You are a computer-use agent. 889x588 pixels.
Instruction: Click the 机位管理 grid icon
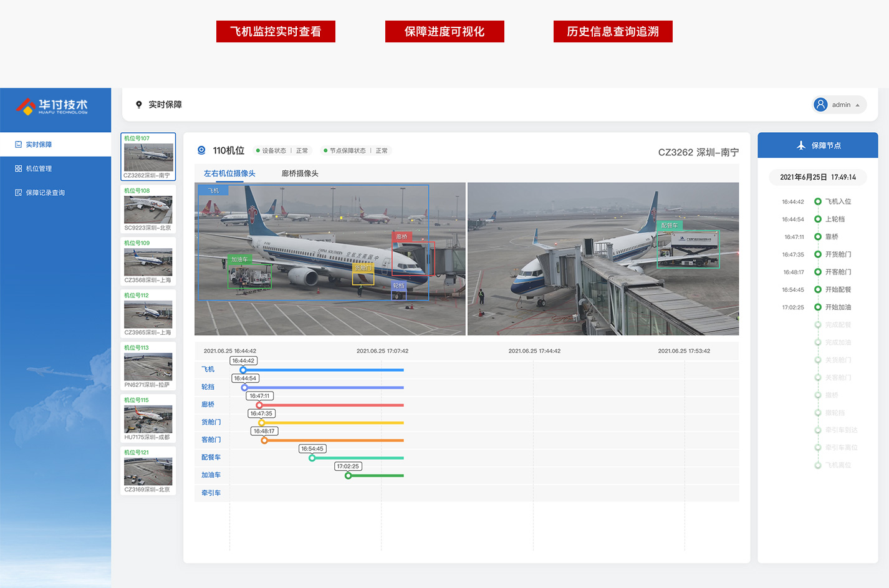19,169
